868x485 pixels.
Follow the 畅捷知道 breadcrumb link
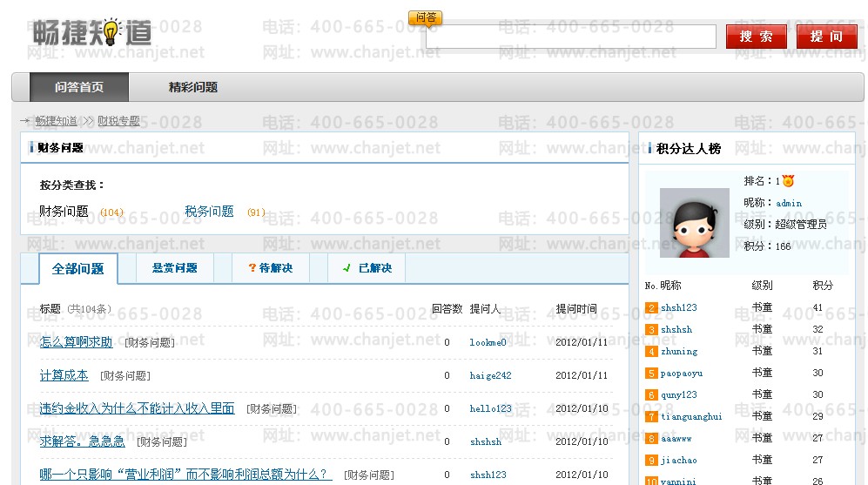point(57,121)
